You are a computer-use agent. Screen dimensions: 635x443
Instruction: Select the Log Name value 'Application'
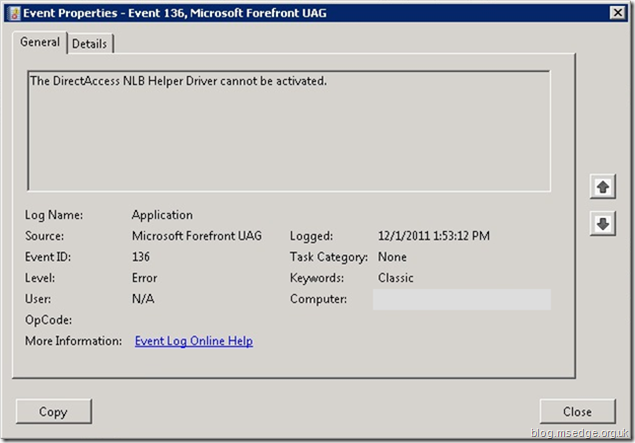pyautogui.click(x=162, y=215)
